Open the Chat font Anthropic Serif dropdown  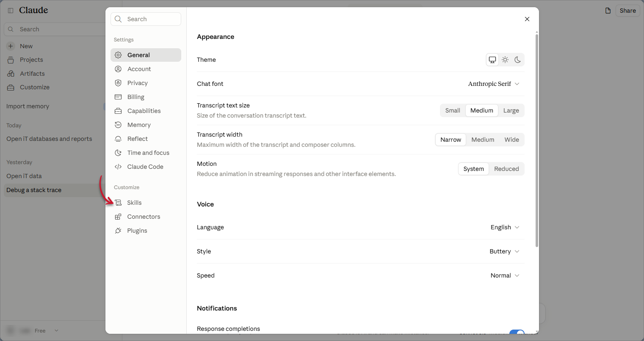point(494,84)
